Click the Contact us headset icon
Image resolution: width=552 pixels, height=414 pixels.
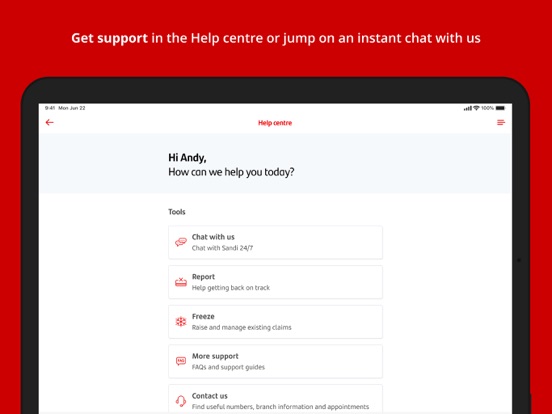tap(181, 401)
